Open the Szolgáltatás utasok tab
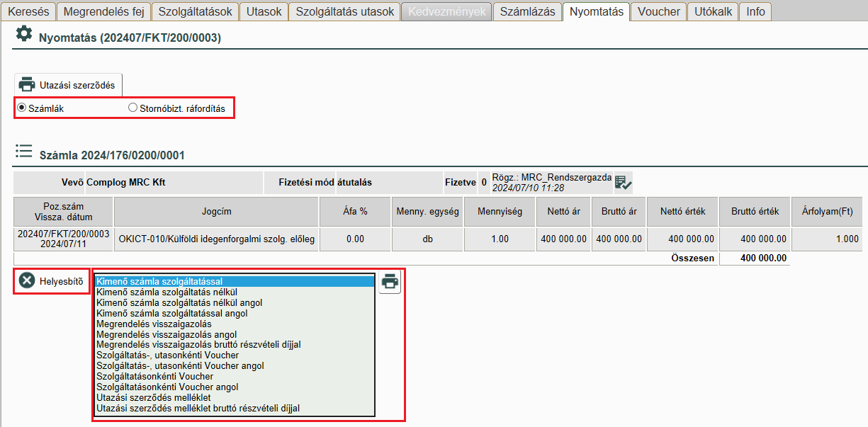Viewport: 868px width, 427px height. pyautogui.click(x=345, y=11)
